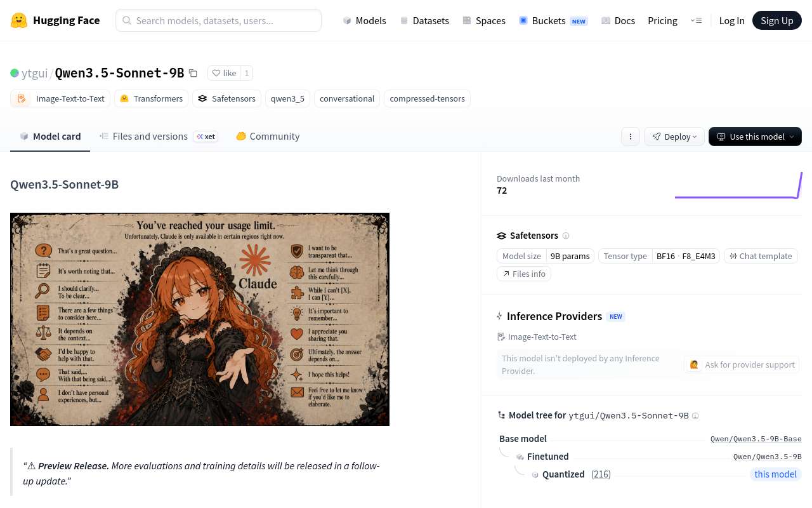Click the this model badge
This screenshot has height=508, width=812.
pyautogui.click(x=775, y=474)
